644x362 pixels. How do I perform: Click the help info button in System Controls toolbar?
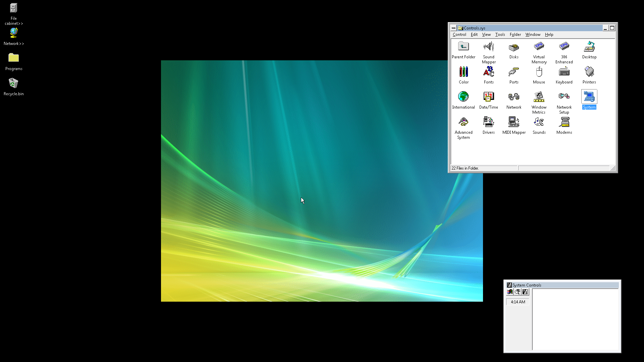click(525, 292)
